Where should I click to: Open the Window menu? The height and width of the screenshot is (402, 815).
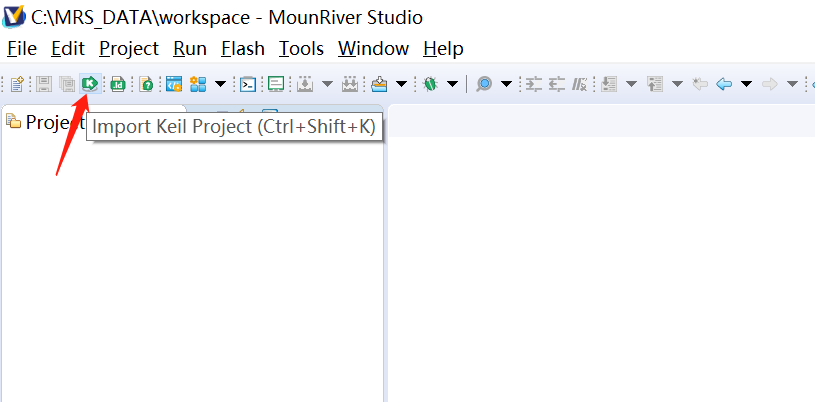click(x=373, y=49)
